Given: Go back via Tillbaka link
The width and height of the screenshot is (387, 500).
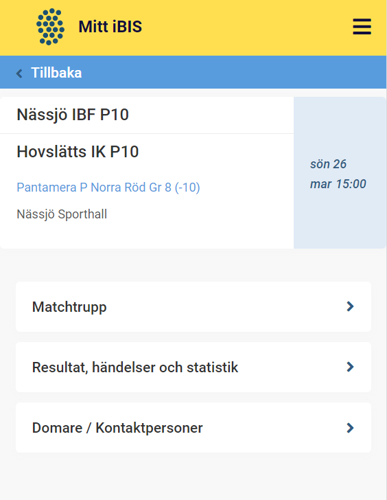Looking at the screenshot, I should 56,73.
